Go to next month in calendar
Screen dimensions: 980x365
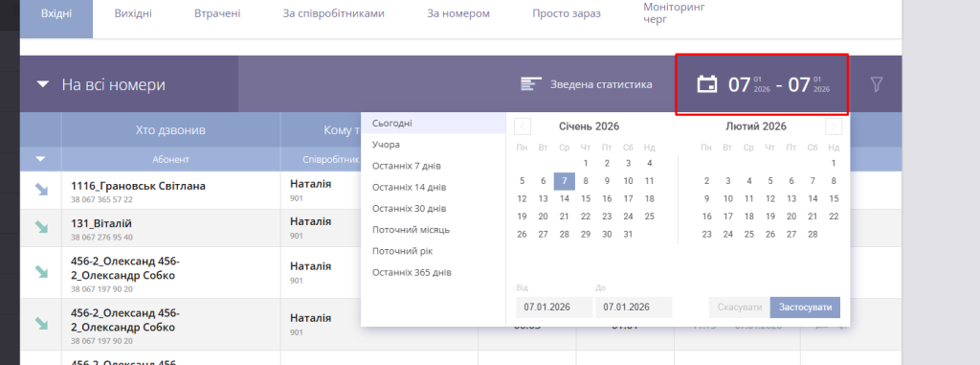(834, 126)
